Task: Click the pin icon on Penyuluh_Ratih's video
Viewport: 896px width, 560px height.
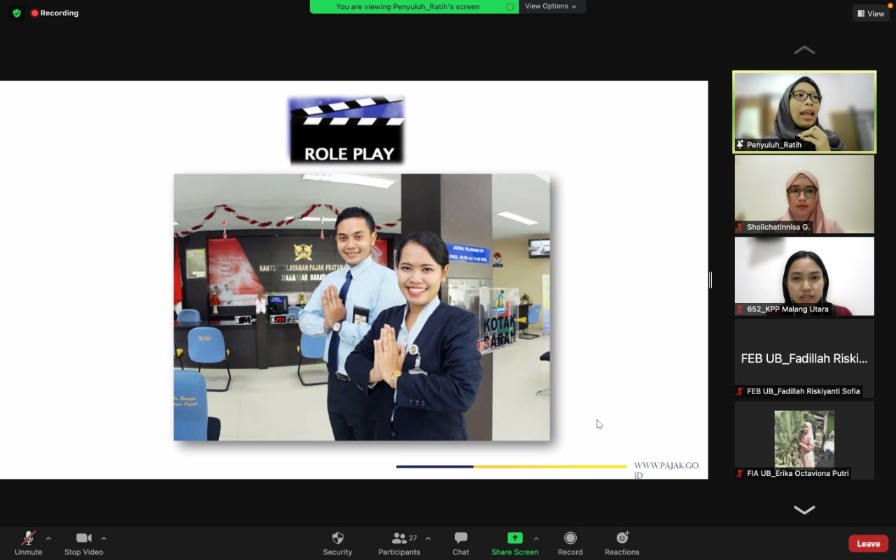Action: click(740, 145)
